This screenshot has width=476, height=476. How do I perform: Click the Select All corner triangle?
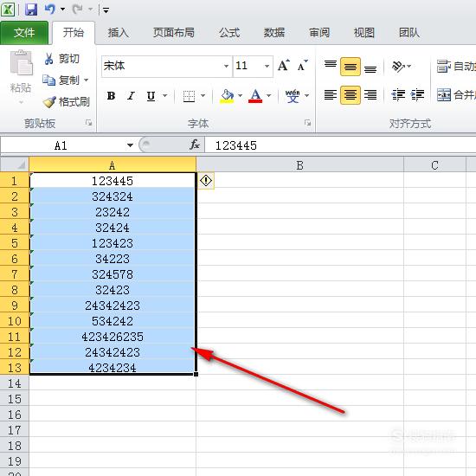pyautogui.click(x=15, y=164)
